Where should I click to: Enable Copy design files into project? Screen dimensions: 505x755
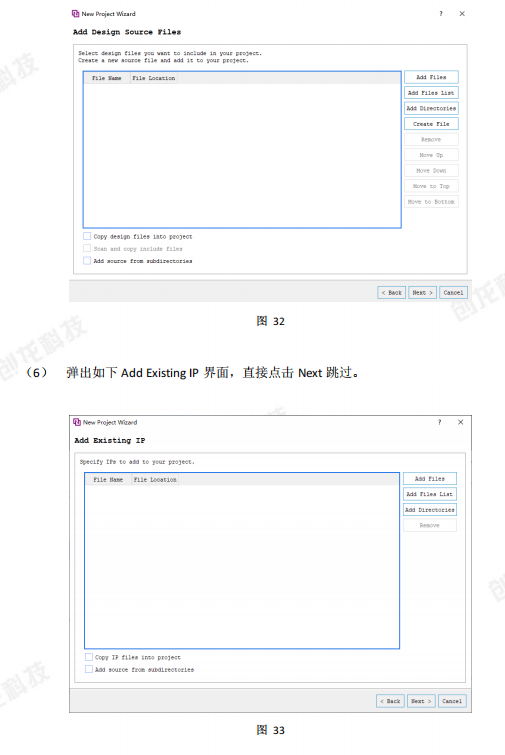87,236
